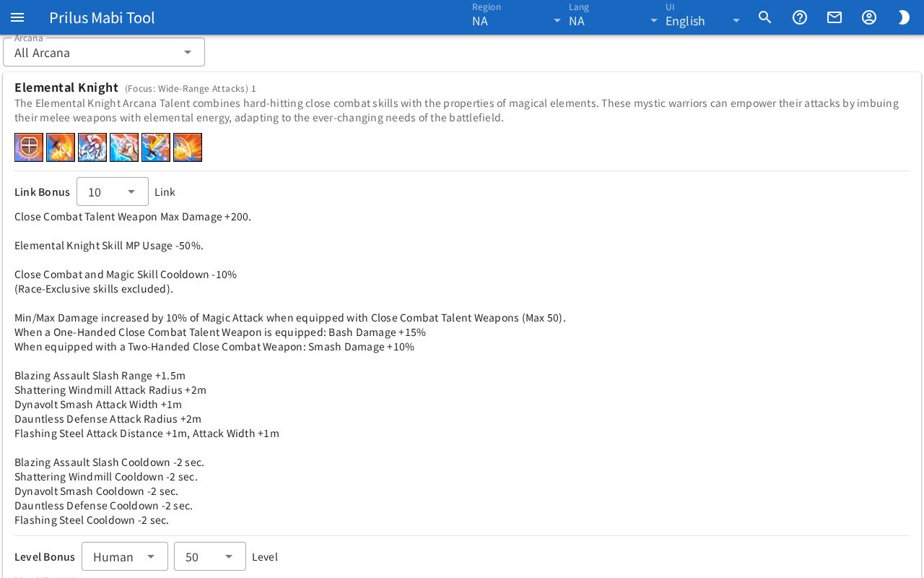Open the Level Bonus dropdown showing 50
Image resolution: width=924 pixels, height=578 pixels.
(x=210, y=556)
